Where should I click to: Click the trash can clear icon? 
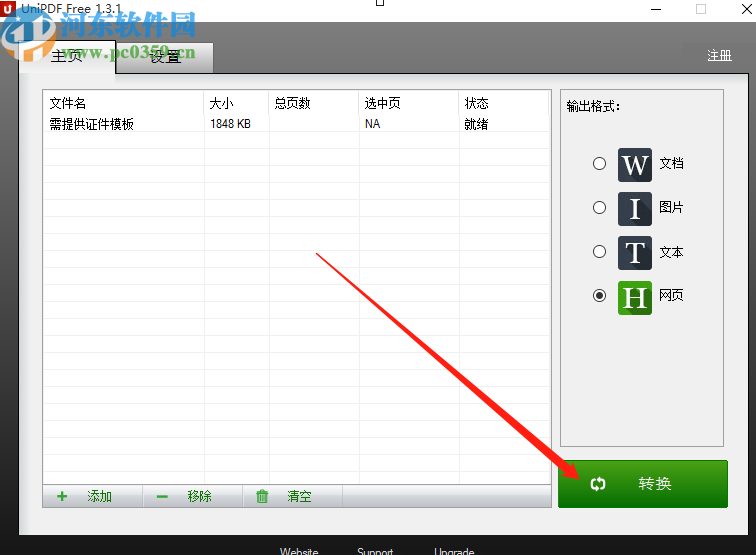click(x=262, y=496)
